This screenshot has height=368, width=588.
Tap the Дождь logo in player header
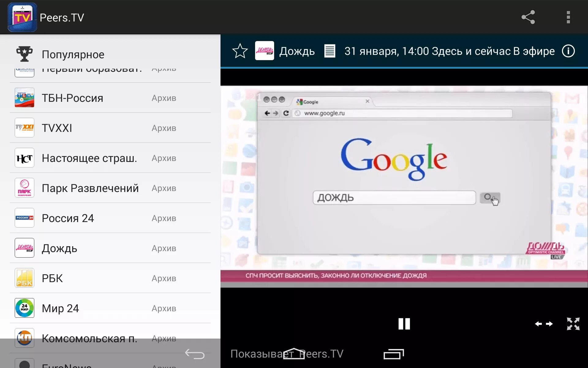[x=265, y=51]
